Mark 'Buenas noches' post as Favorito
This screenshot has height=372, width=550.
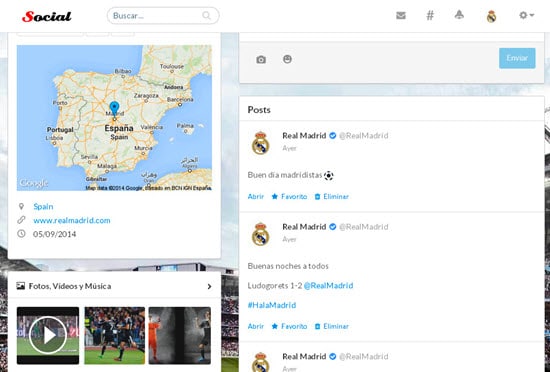click(x=289, y=326)
